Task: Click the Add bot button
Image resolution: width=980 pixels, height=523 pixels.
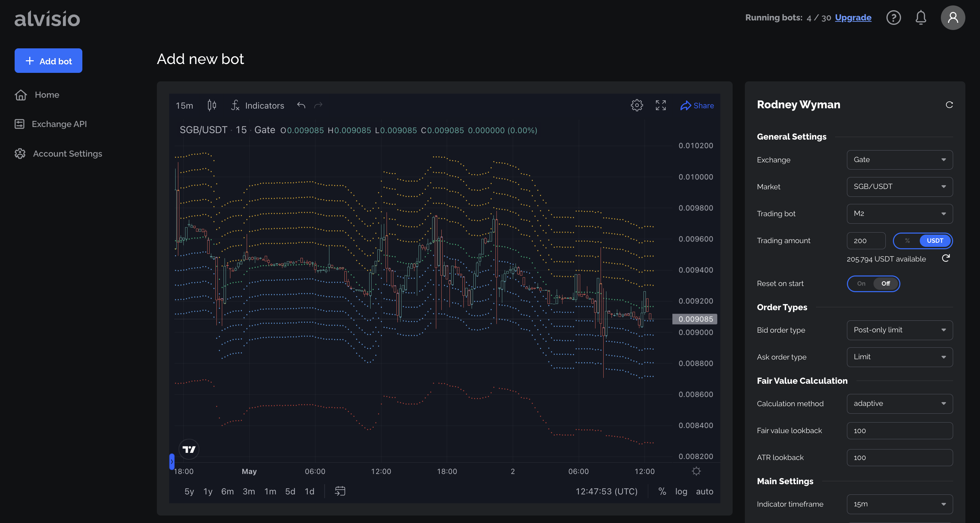Action: click(x=48, y=61)
